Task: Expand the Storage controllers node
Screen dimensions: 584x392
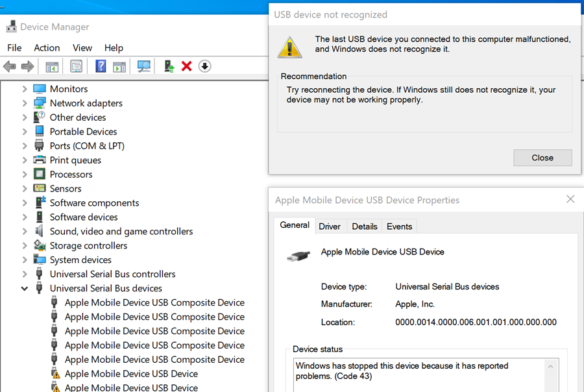Action: [25, 245]
